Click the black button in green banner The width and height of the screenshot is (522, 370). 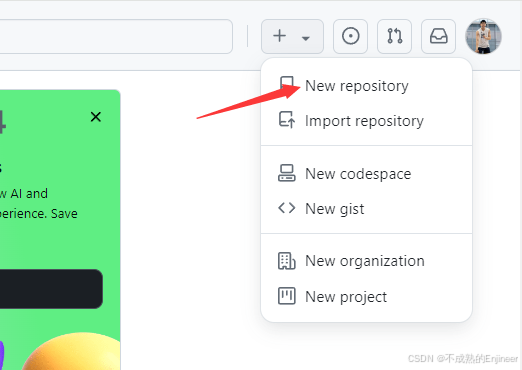tap(51, 289)
